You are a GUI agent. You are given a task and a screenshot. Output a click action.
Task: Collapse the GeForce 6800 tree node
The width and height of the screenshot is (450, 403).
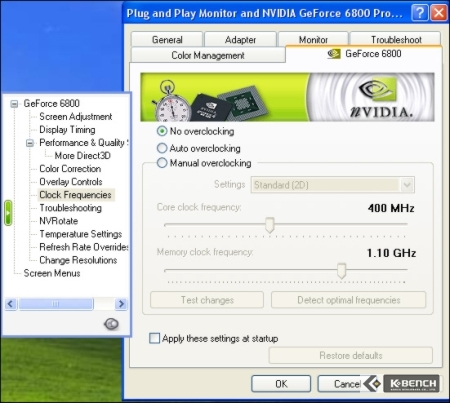click(x=14, y=104)
